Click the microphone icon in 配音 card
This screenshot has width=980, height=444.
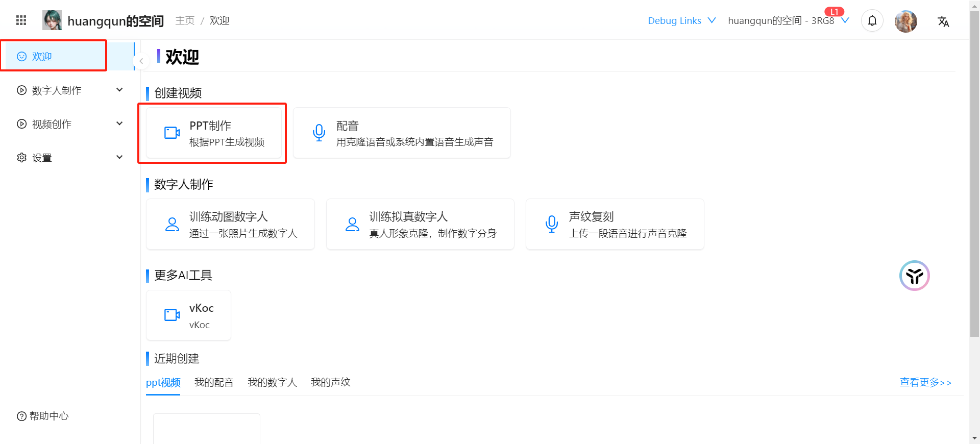pyautogui.click(x=319, y=133)
